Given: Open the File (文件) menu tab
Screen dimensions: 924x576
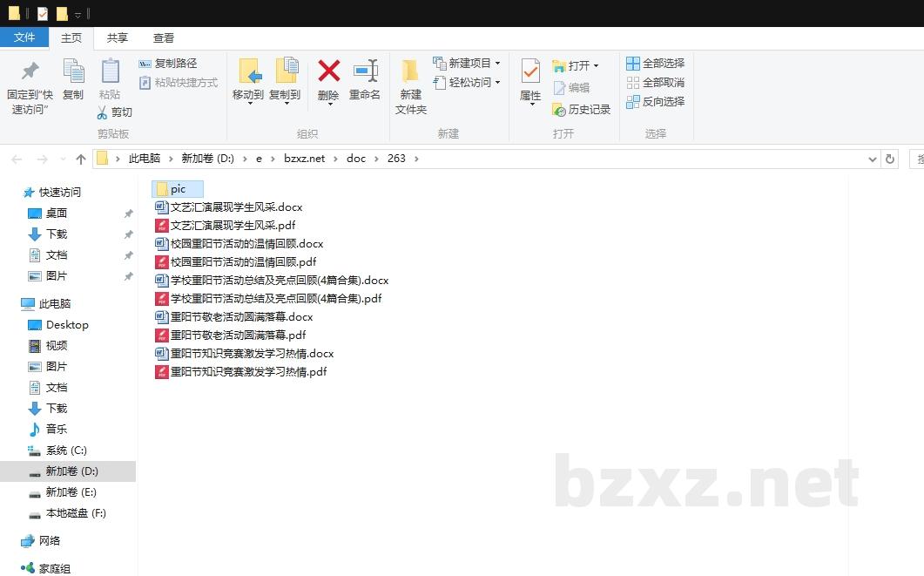Looking at the screenshot, I should click(24, 37).
